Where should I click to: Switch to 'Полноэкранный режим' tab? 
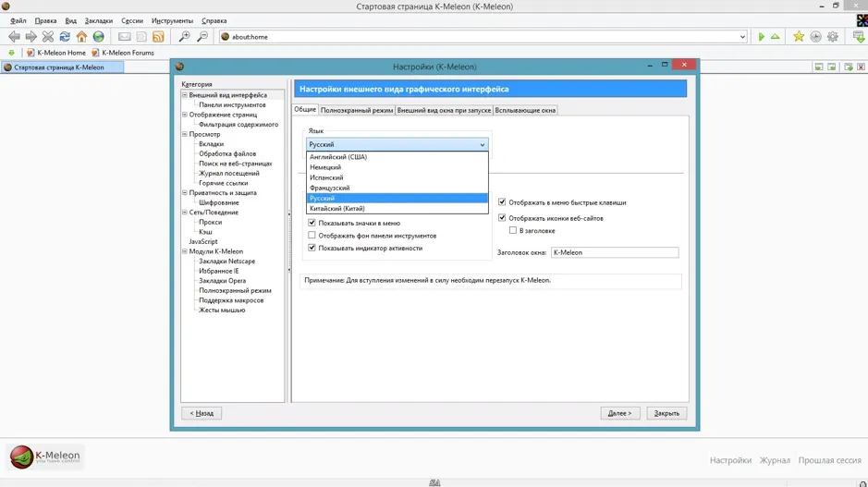point(357,110)
